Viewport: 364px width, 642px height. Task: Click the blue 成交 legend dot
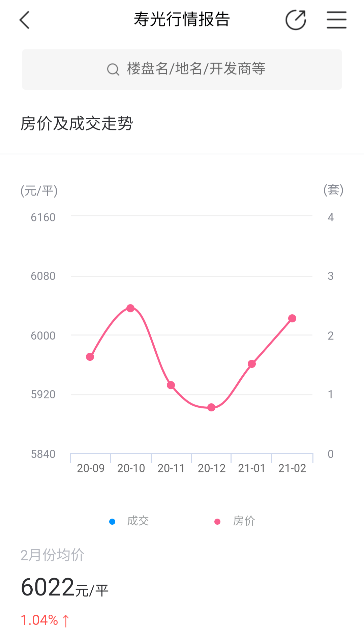point(112,522)
